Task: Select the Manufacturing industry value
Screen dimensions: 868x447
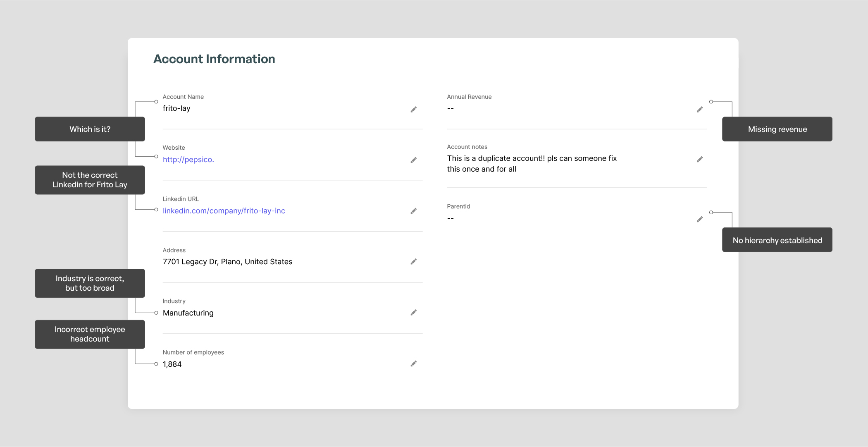Action: coord(188,313)
